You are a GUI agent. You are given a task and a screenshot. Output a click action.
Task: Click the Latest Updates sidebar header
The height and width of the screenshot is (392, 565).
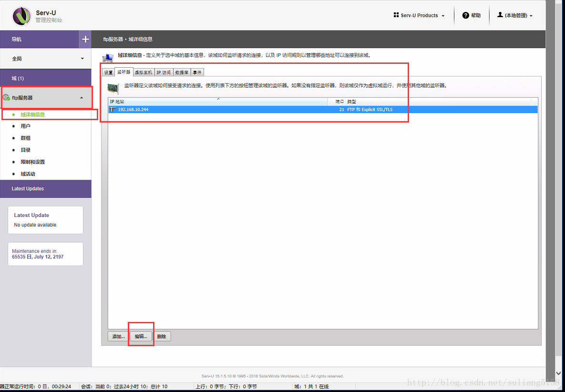tap(46, 189)
